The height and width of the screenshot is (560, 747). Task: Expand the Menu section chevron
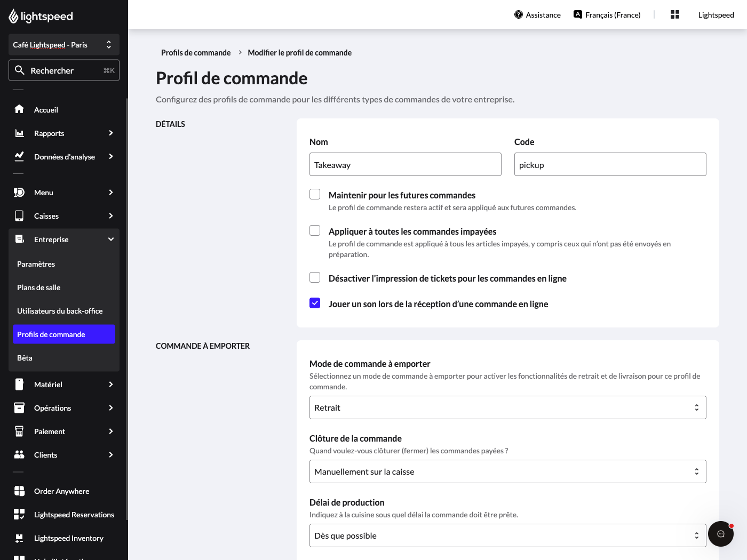click(111, 192)
